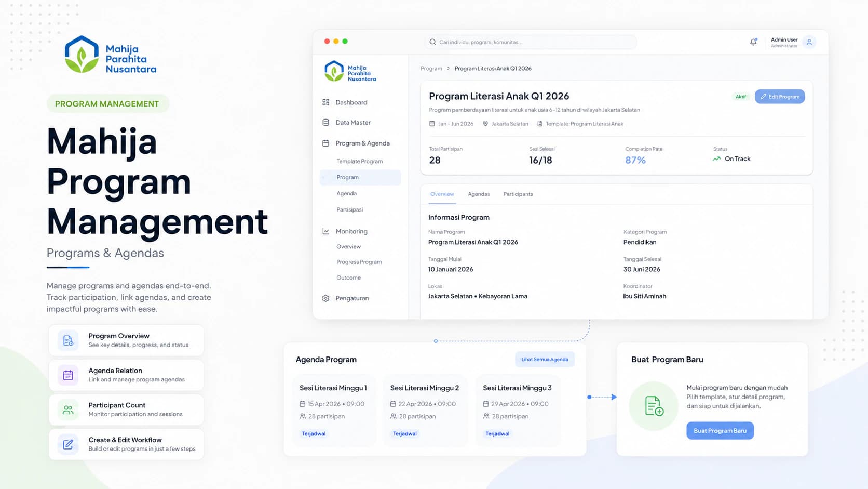Image resolution: width=868 pixels, height=489 pixels.
Task: Click the search magnifier icon
Action: [x=432, y=42]
